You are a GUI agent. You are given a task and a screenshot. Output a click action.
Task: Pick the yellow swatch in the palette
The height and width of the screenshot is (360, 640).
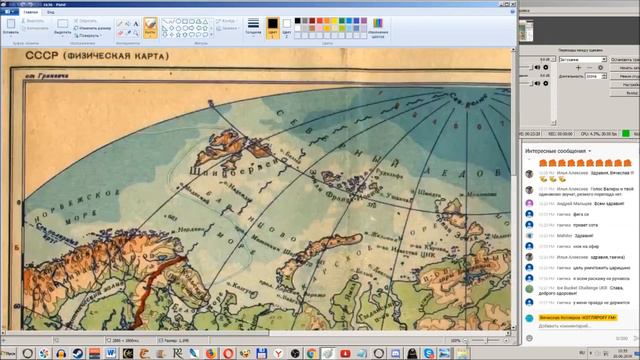click(334, 21)
